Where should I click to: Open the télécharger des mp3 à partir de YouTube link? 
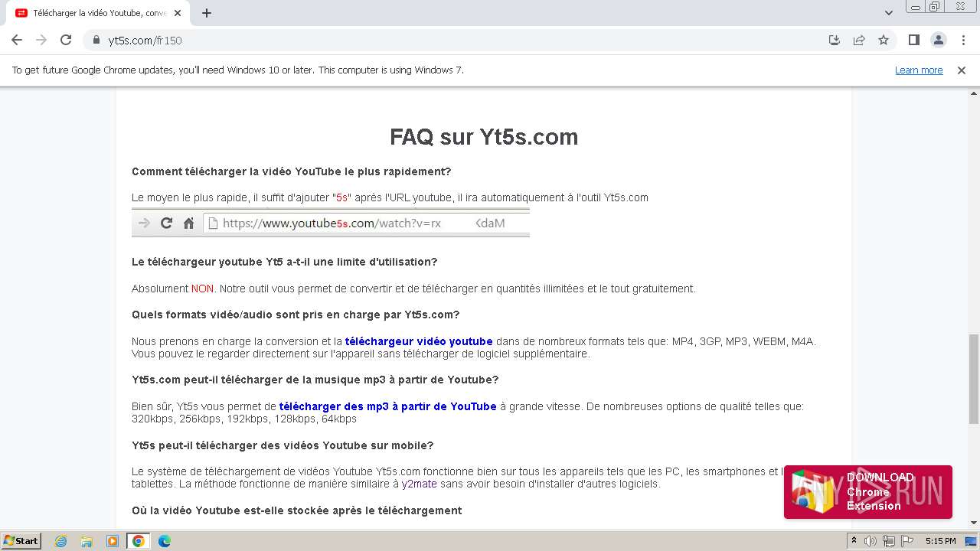pos(388,406)
